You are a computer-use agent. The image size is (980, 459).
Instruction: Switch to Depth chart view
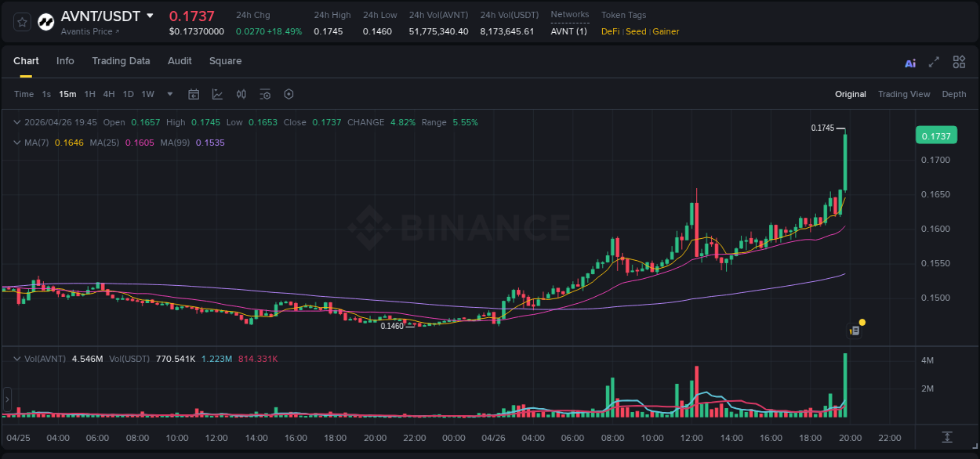tap(954, 94)
